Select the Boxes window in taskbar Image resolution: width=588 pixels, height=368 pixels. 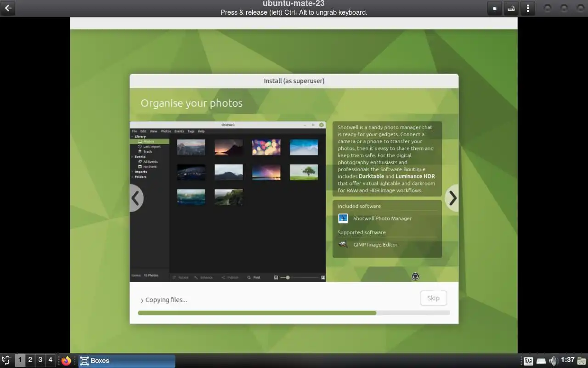pyautogui.click(x=127, y=361)
